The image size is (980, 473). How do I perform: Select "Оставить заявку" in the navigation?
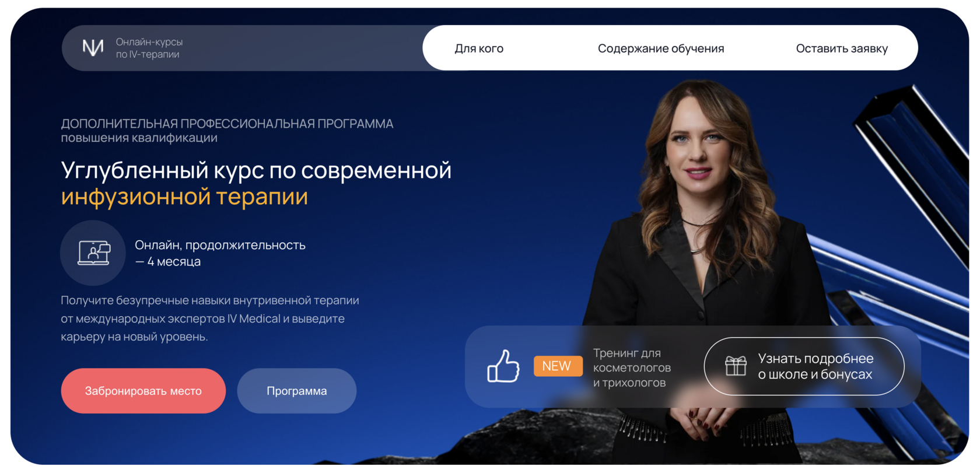(x=842, y=48)
